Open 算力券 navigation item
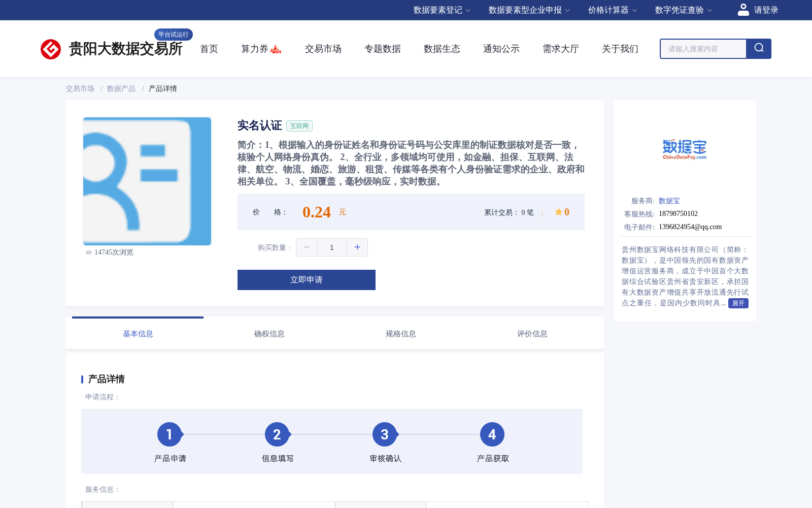The width and height of the screenshot is (812, 508). pos(254,49)
